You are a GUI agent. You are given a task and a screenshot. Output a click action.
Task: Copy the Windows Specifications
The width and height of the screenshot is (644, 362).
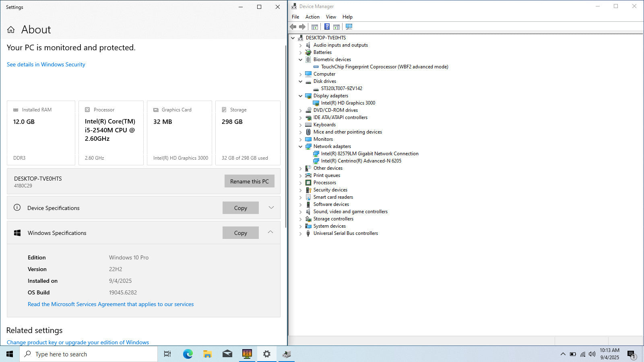(241, 233)
